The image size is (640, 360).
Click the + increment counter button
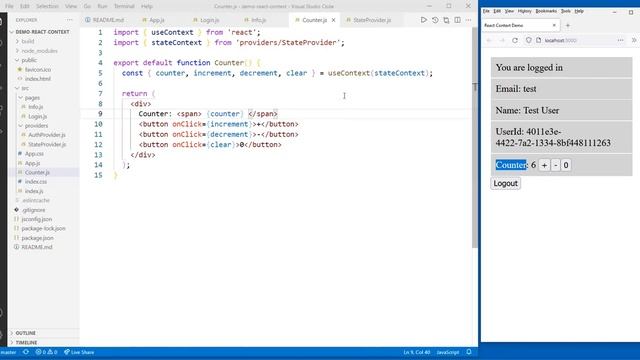[x=544, y=165]
